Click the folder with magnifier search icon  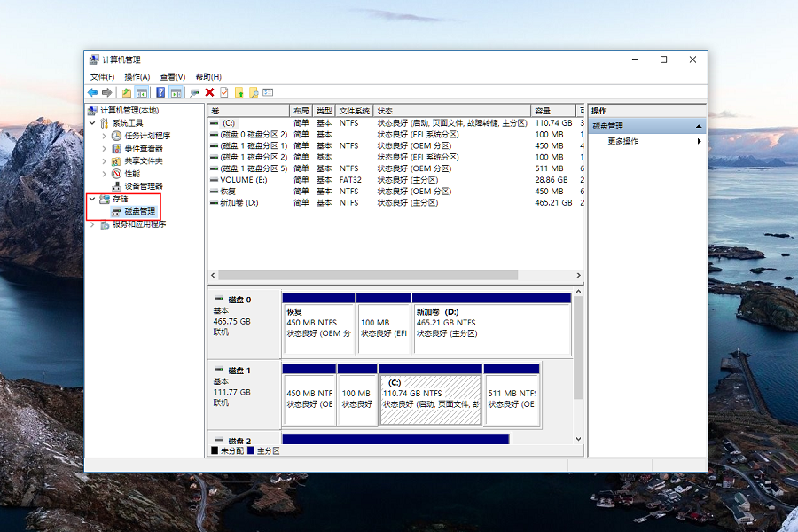254,92
